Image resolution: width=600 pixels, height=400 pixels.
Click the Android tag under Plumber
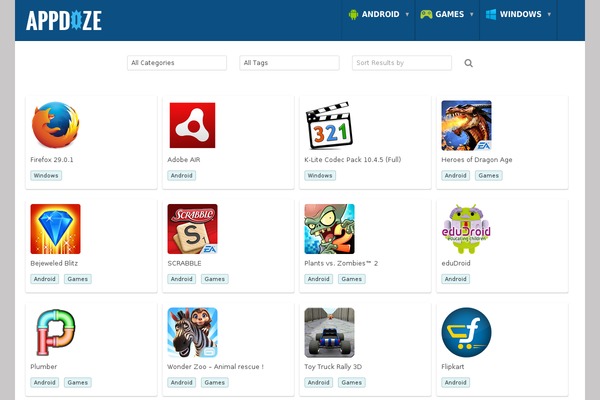pos(44,382)
